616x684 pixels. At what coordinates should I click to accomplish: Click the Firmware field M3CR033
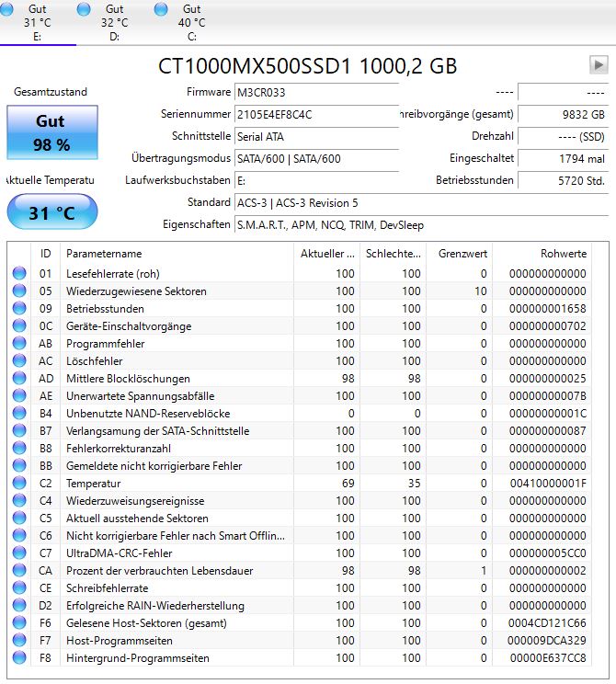pyautogui.click(x=316, y=93)
